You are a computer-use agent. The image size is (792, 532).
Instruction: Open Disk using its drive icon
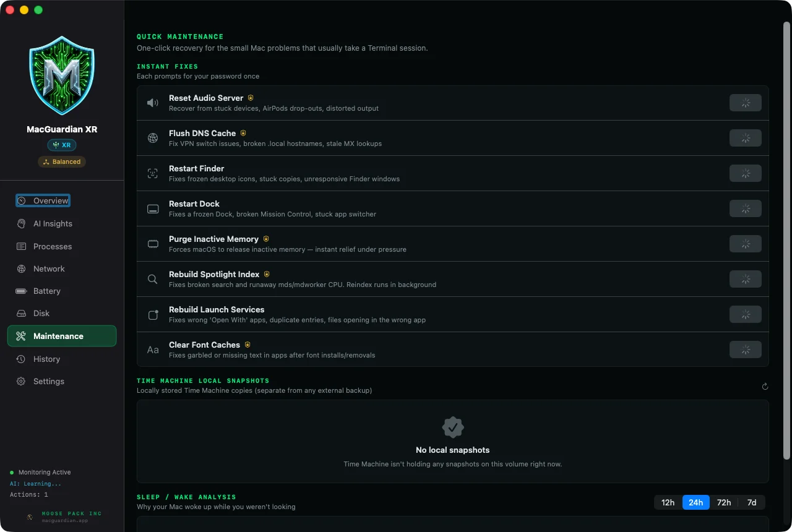coord(21,313)
